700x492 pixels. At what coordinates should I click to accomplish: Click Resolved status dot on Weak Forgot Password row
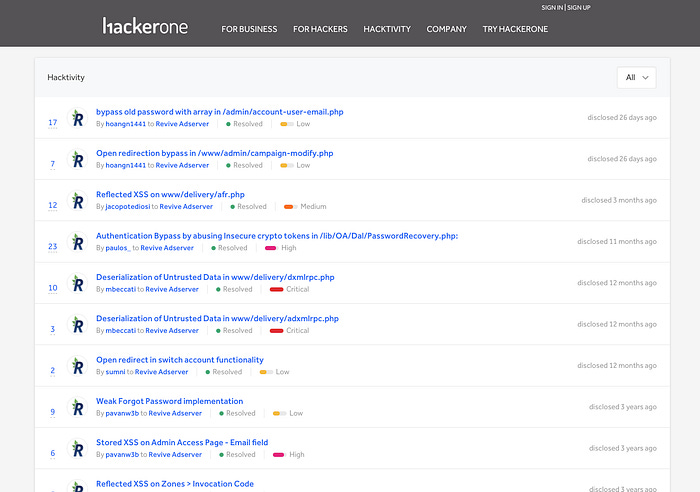pyautogui.click(x=221, y=413)
